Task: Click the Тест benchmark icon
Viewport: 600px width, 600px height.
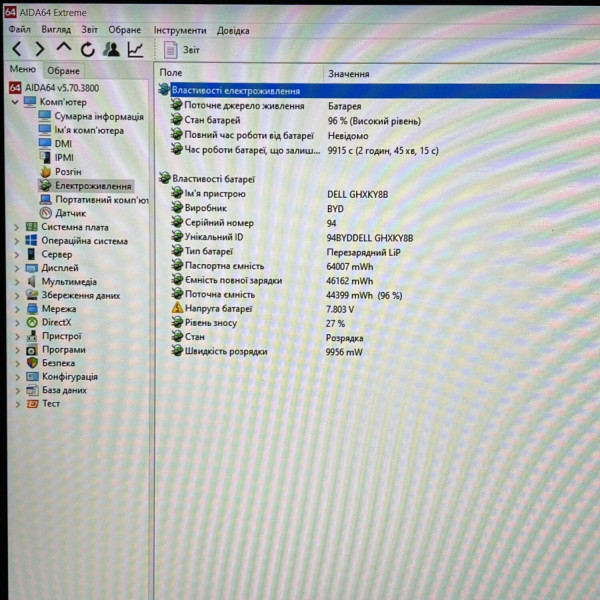Action: [33, 404]
